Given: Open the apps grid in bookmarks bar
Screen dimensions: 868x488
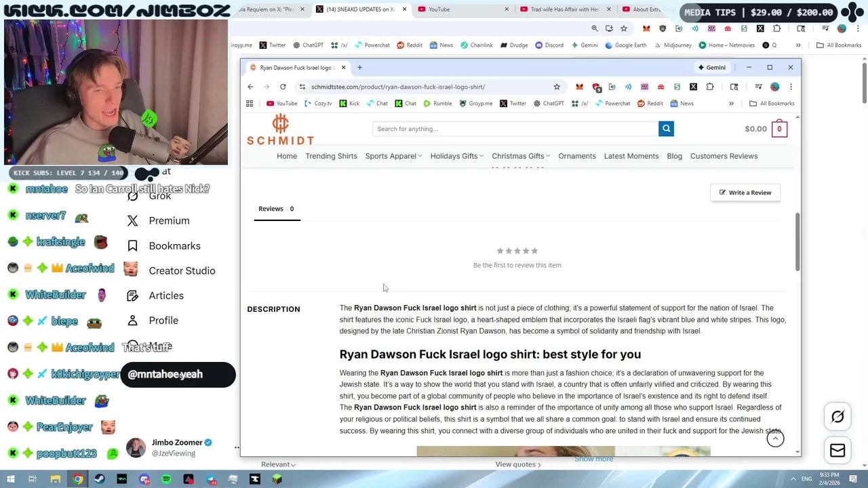Looking at the screenshot, I should 250,104.
